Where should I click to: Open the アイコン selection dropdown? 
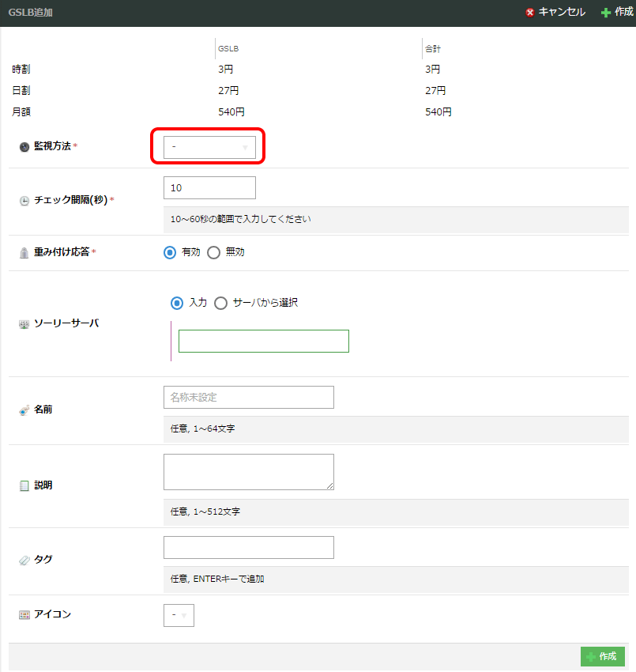point(179,615)
